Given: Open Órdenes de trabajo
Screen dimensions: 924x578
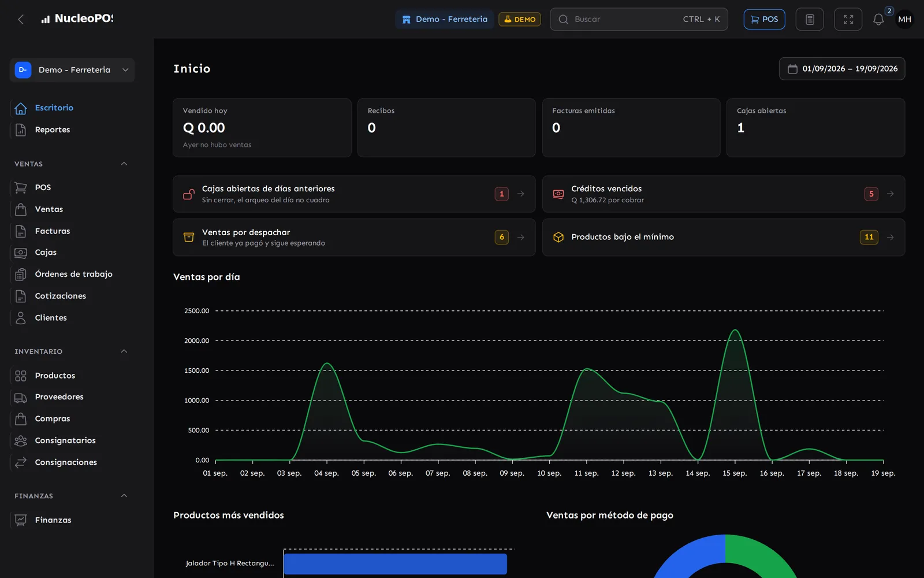Looking at the screenshot, I should click(74, 275).
